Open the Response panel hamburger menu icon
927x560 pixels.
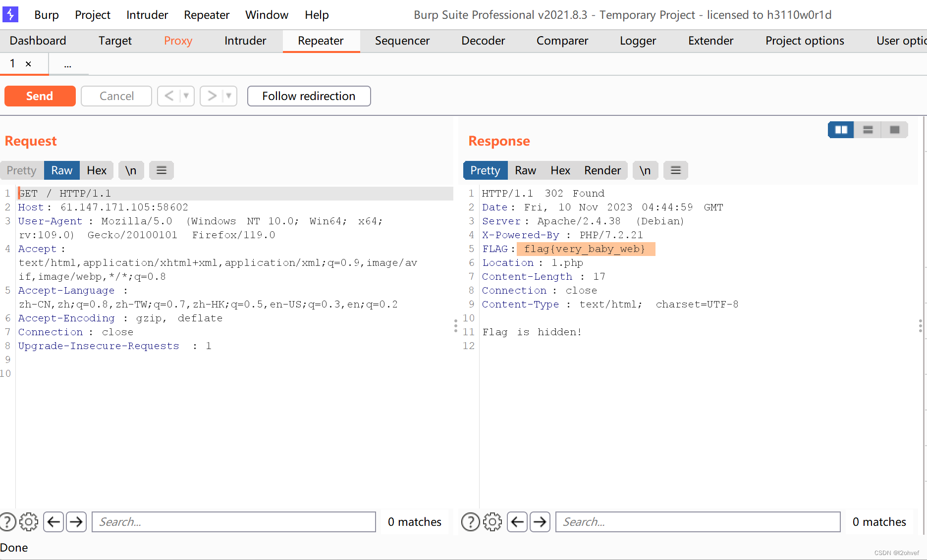click(675, 170)
